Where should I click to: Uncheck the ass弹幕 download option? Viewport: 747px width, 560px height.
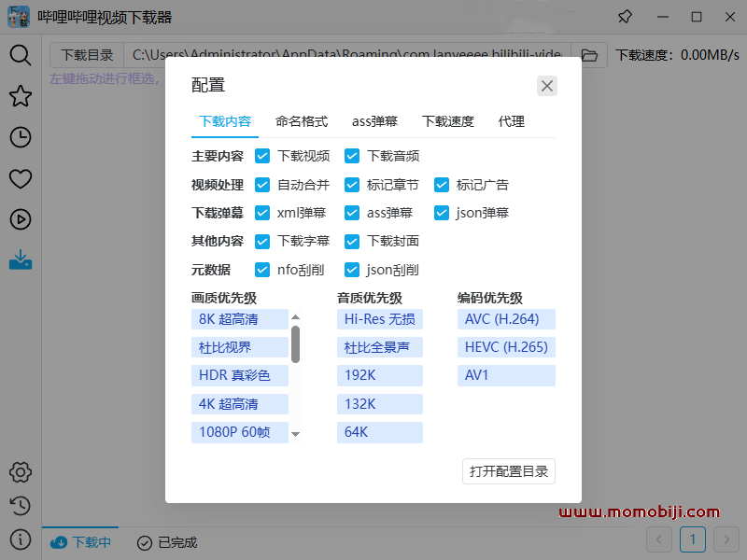point(352,212)
